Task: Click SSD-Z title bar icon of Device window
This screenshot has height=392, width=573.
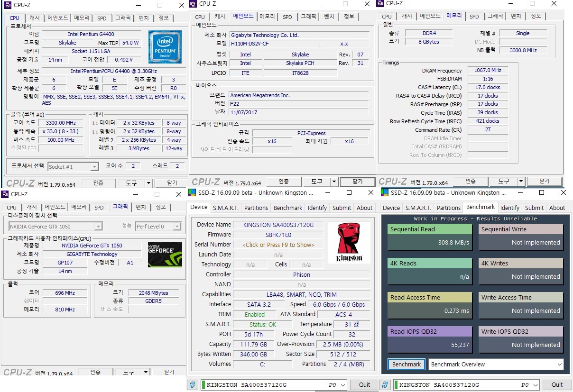Action: (192, 193)
